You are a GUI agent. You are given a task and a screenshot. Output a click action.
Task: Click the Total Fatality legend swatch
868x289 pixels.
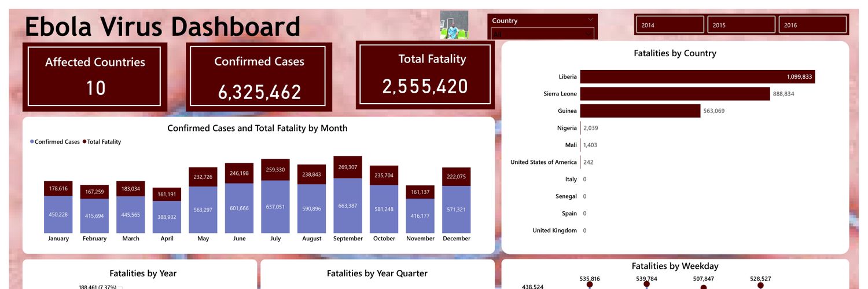(x=84, y=141)
